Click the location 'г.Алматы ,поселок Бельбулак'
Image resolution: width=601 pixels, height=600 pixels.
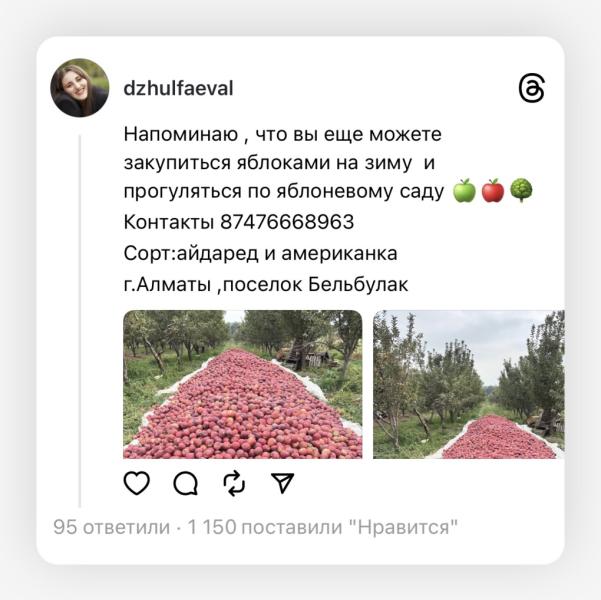coord(266,284)
